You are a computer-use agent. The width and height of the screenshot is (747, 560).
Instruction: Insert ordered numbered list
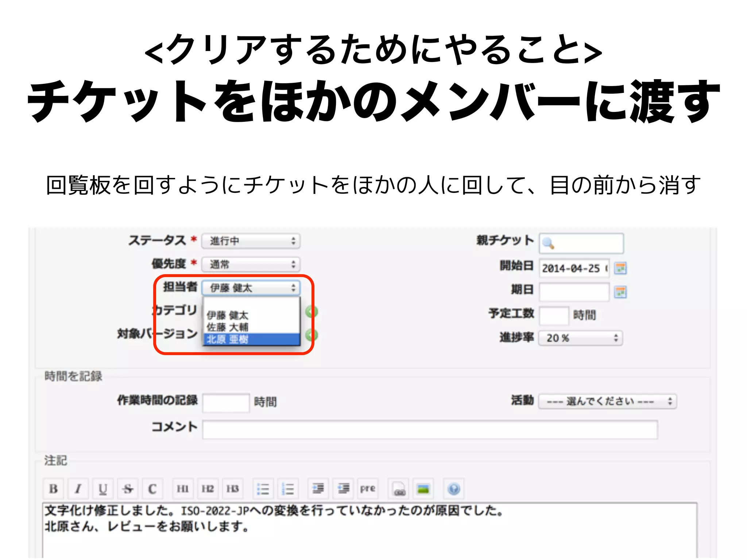[x=288, y=489]
